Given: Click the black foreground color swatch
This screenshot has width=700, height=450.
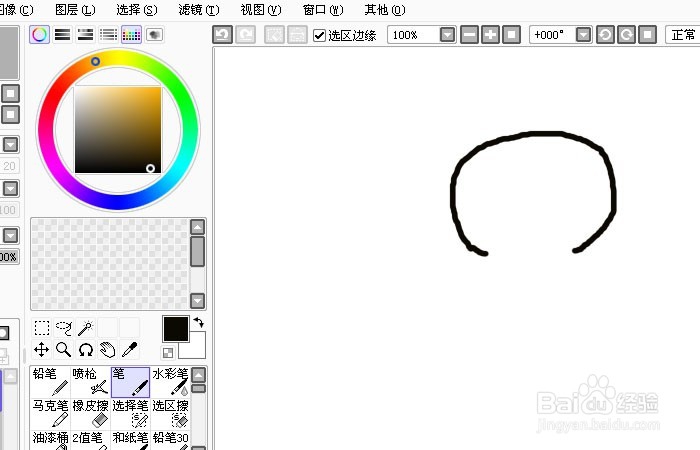Looking at the screenshot, I should tap(176, 329).
